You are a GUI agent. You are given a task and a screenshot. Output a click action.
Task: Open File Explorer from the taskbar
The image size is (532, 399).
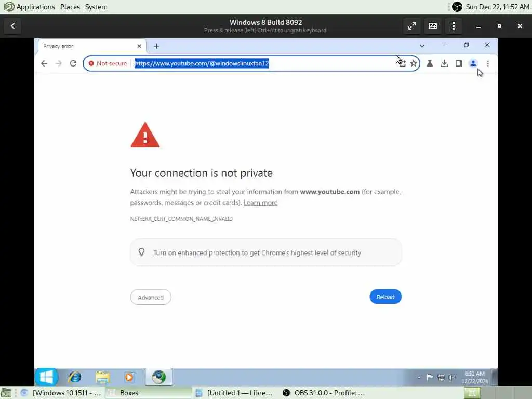102,377
